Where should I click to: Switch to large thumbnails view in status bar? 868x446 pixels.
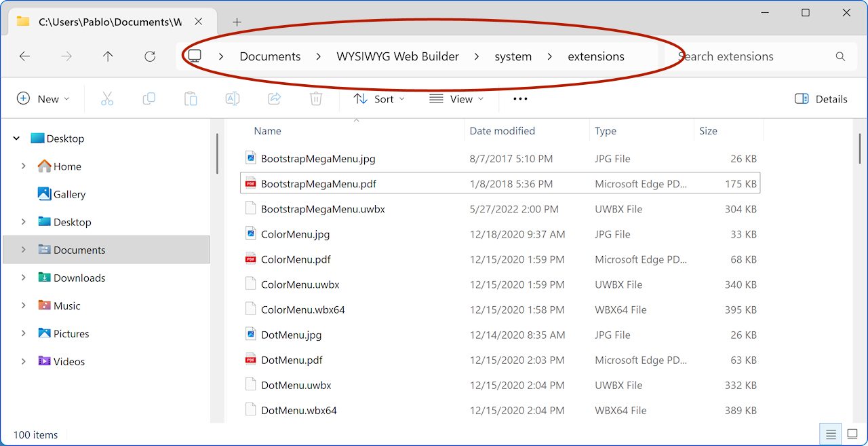pyautogui.click(x=852, y=434)
